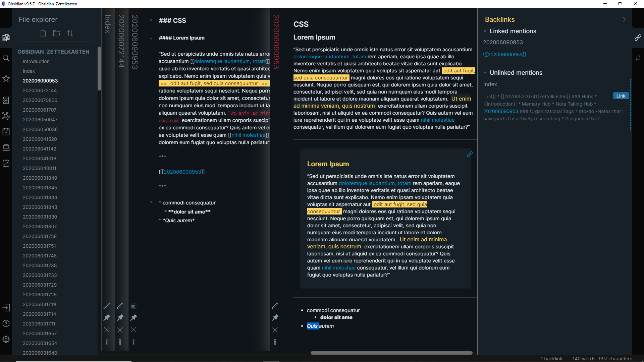Open the tag pane hash icon
The height and width of the screenshot is (362, 644).
638,58
